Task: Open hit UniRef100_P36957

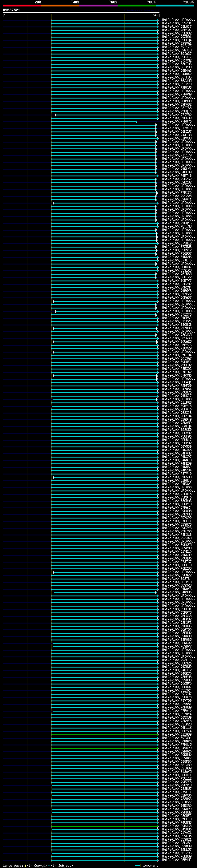Action: coord(176,253)
